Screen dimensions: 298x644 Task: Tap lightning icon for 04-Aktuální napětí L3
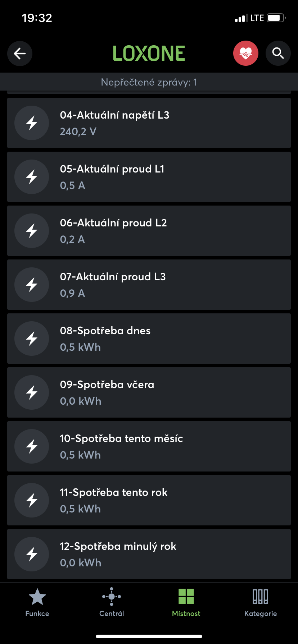32,123
